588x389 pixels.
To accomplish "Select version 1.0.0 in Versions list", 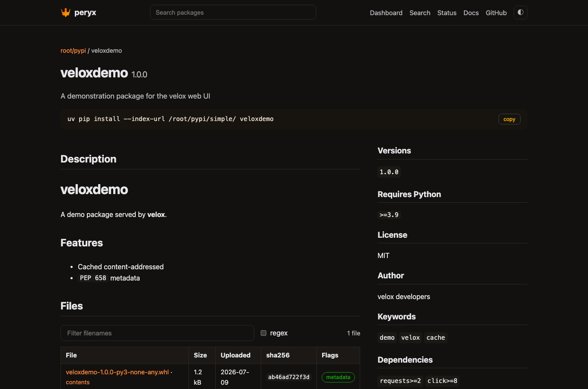I will click(389, 172).
